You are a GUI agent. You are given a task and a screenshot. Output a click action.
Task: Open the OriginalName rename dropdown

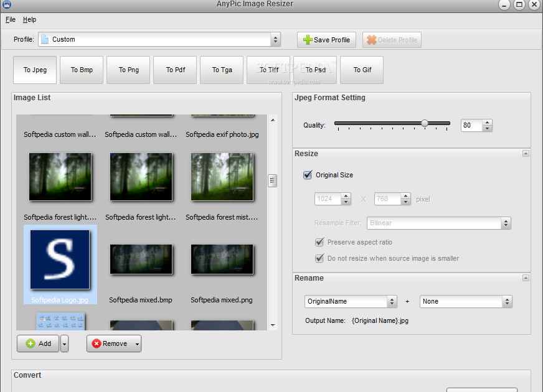pyautogui.click(x=351, y=301)
